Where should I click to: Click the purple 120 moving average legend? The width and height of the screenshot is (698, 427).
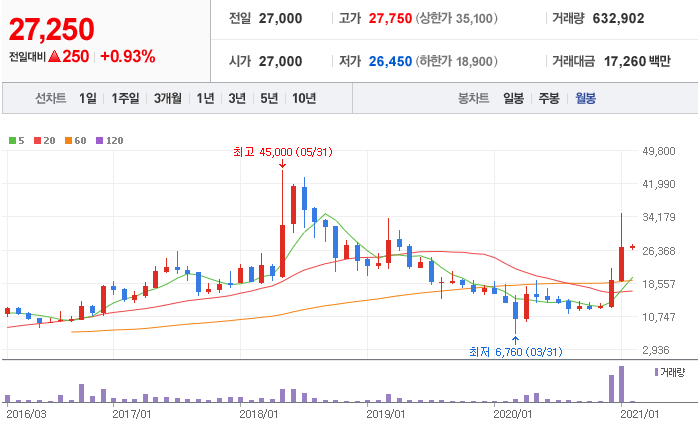[x=110, y=141]
